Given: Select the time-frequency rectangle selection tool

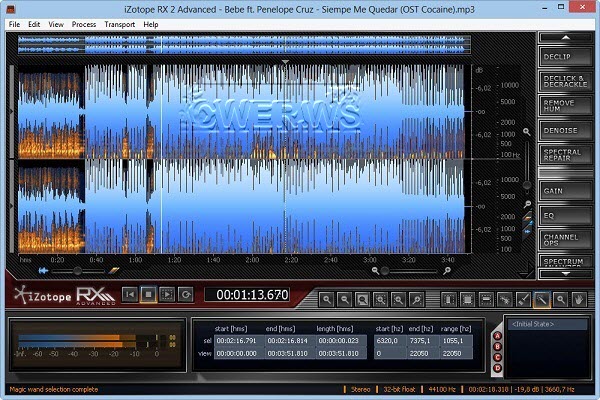Looking at the screenshot, I should pyautogui.click(x=467, y=299).
